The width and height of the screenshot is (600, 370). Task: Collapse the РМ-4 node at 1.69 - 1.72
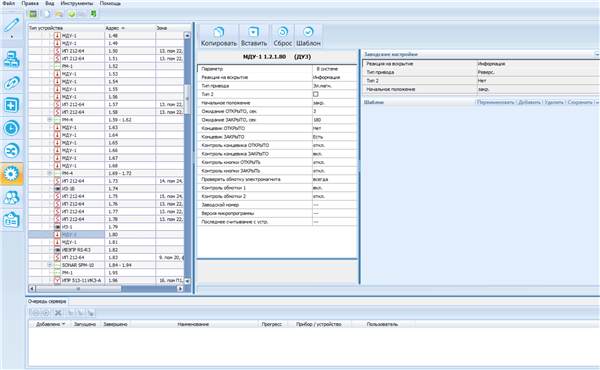[x=49, y=173]
